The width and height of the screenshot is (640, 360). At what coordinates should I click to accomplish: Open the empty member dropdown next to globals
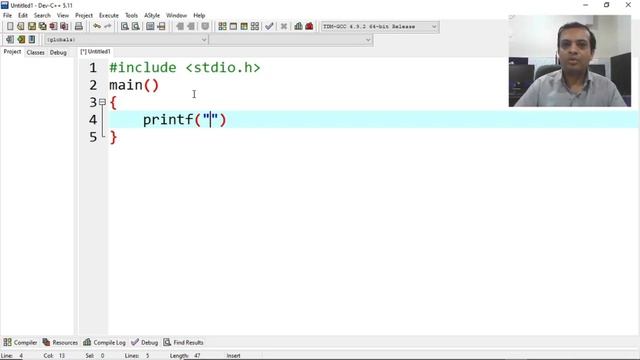(291, 40)
